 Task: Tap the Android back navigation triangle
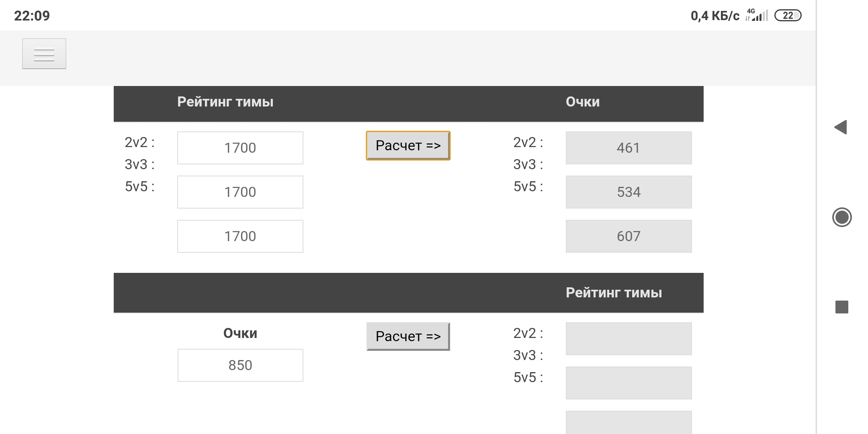[x=841, y=127]
